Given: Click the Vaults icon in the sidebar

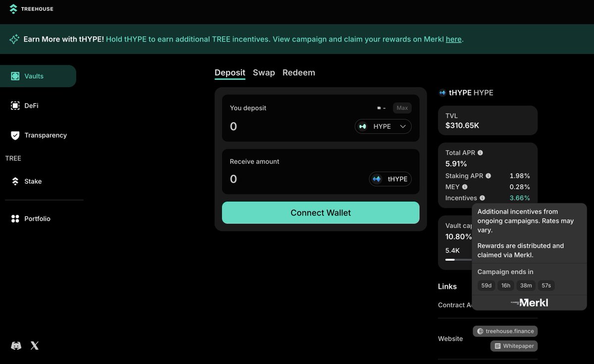Looking at the screenshot, I should tap(15, 76).
